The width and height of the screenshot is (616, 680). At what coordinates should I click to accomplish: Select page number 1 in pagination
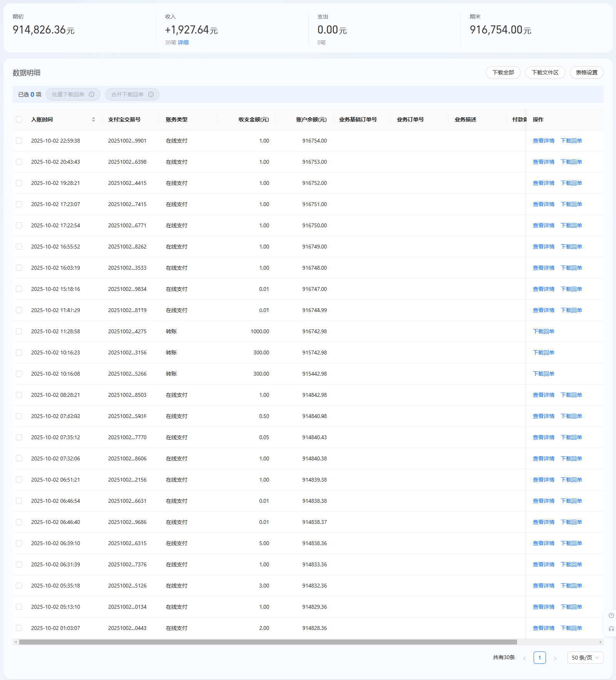(539, 658)
